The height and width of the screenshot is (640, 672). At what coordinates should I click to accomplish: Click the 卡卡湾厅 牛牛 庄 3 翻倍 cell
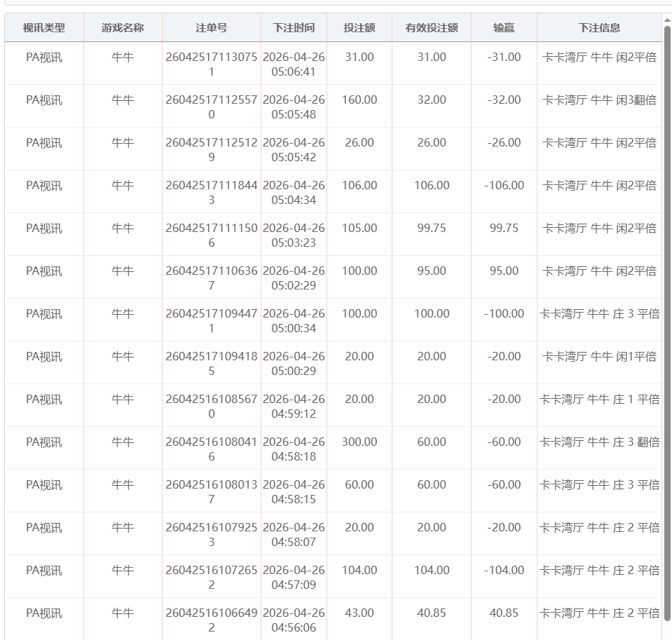(x=599, y=442)
